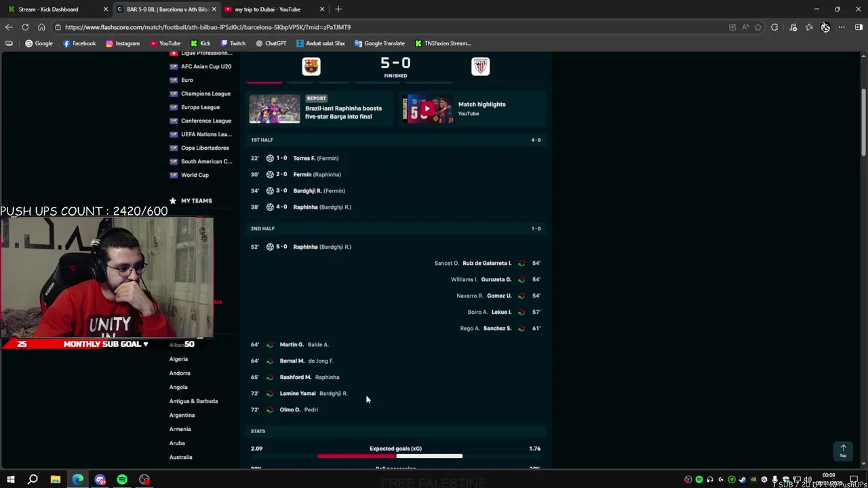Open the Brazil-iant Raphinha report article

point(343,113)
